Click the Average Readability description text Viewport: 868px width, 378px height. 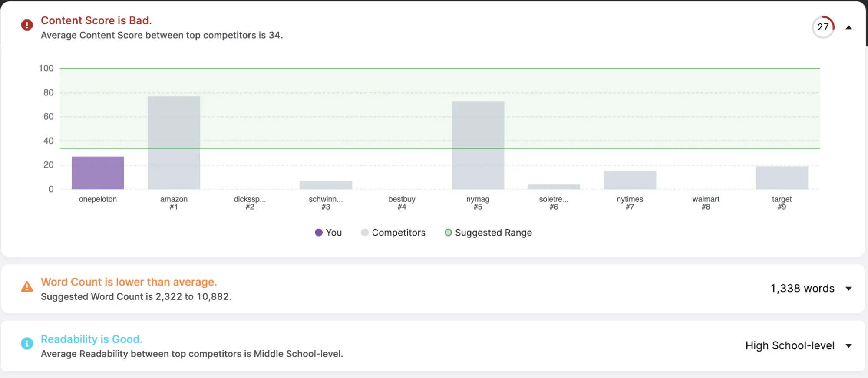point(192,354)
